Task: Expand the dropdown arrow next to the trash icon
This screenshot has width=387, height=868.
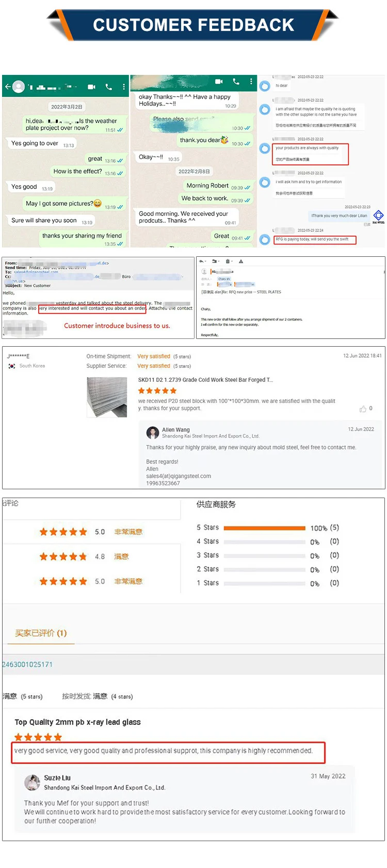Action: pos(232,261)
